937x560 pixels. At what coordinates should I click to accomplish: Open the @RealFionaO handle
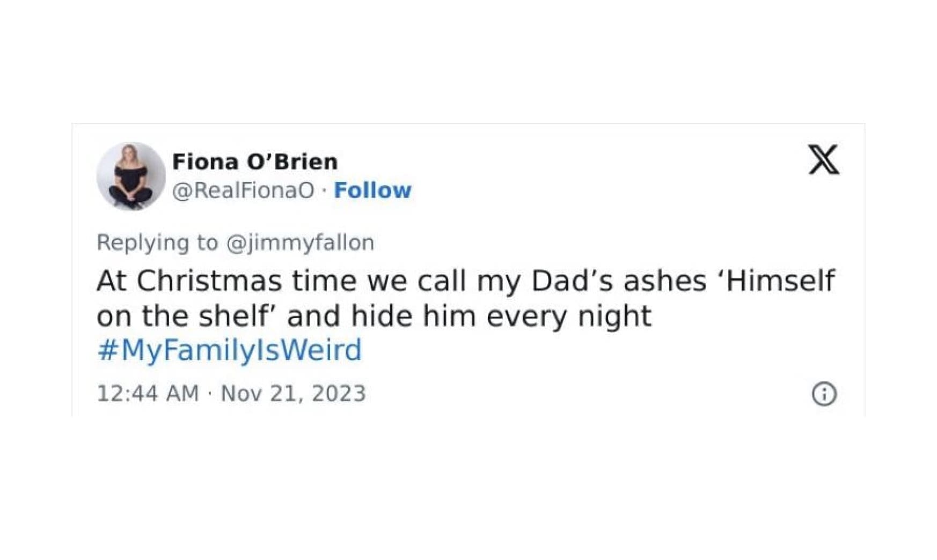coord(243,190)
